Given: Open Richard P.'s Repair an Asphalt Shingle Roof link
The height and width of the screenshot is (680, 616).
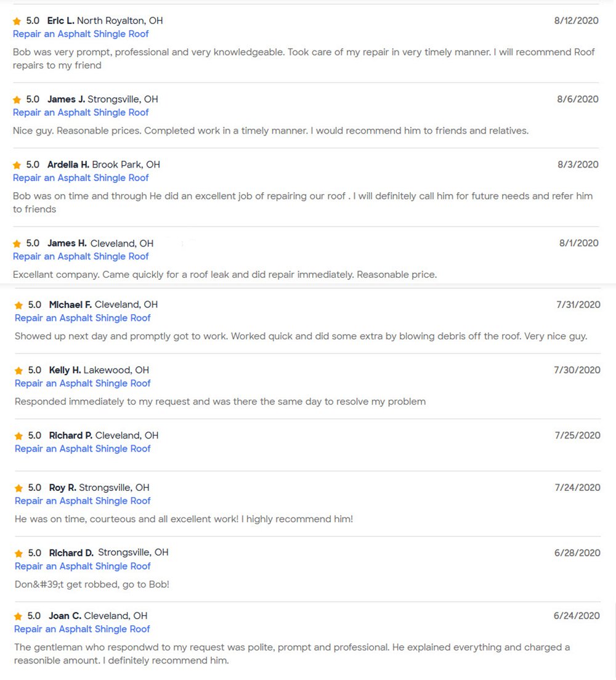Looking at the screenshot, I should (83, 448).
